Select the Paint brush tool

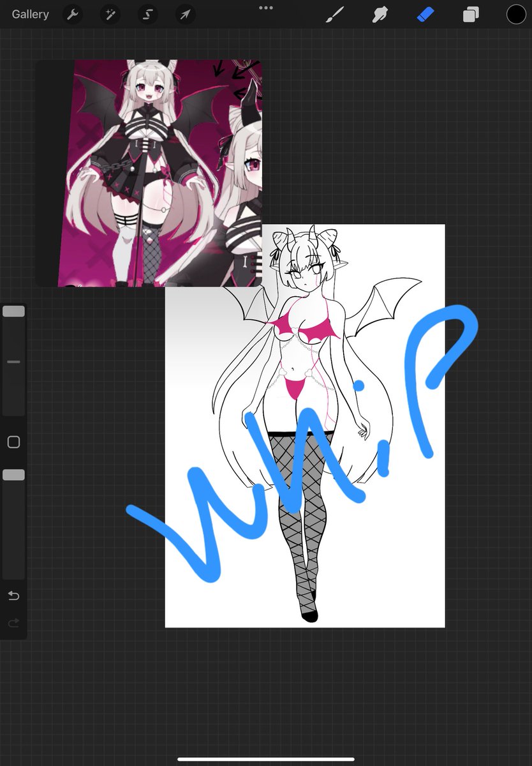[x=335, y=14]
